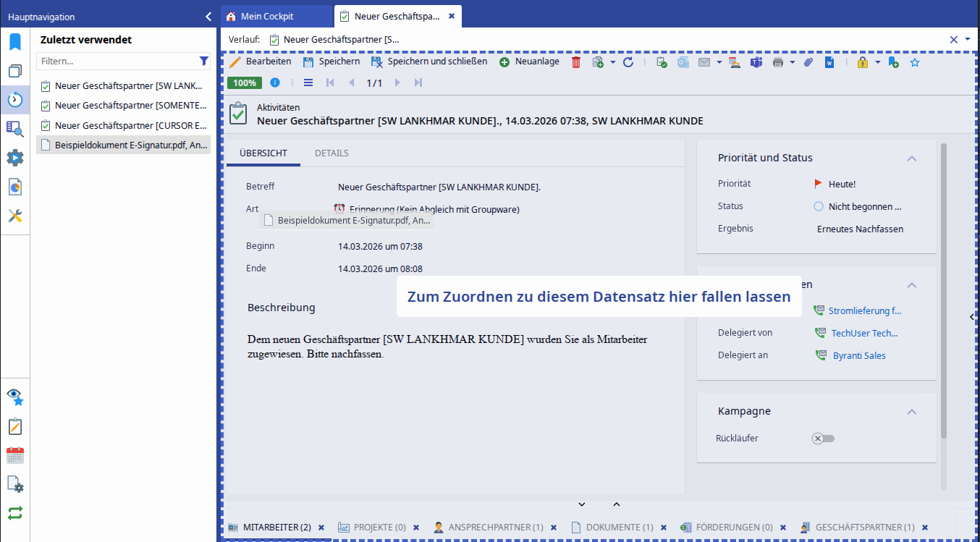Collapse the Priorität und Status section

pos(912,158)
